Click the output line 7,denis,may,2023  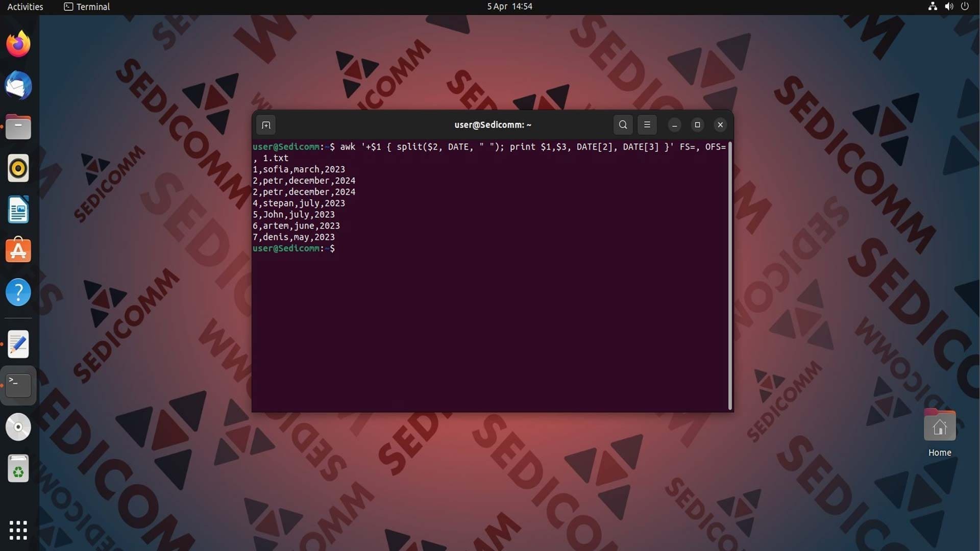click(x=293, y=237)
